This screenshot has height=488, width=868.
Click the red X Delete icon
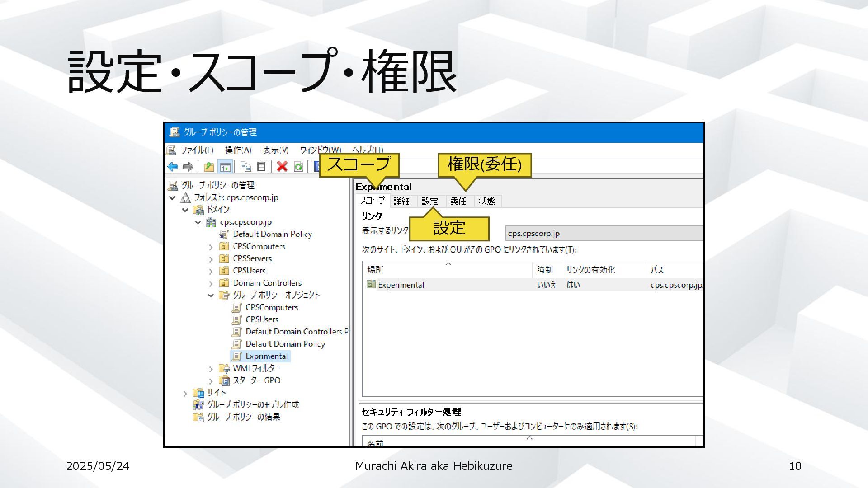[282, 166]
